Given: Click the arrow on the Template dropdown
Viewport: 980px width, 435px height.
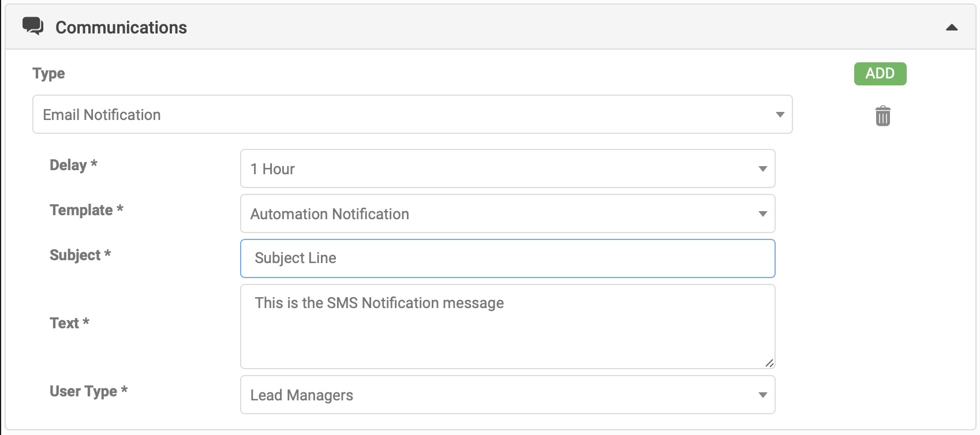Looking at the screenshot, I should click(x=762, y=214).
